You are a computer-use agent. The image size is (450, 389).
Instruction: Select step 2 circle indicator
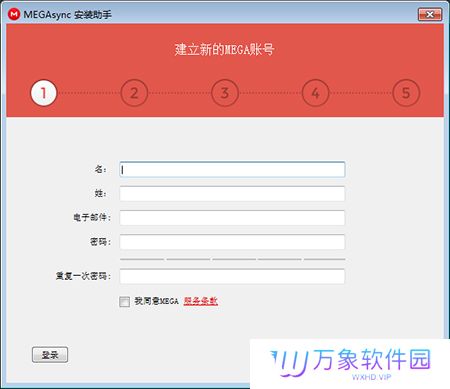(x=134, y=93)
